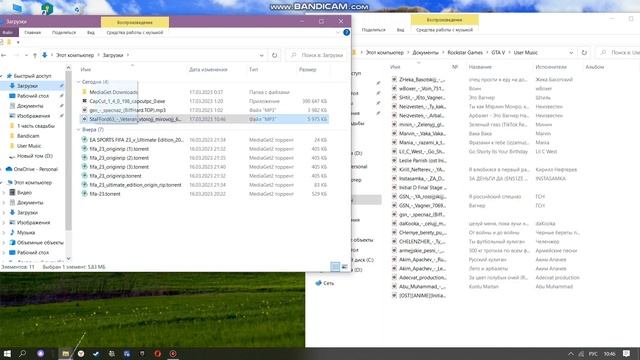Sort by Исполнители column in User Music window
This screenshot has width=640, height=360.
click(551, 67)
